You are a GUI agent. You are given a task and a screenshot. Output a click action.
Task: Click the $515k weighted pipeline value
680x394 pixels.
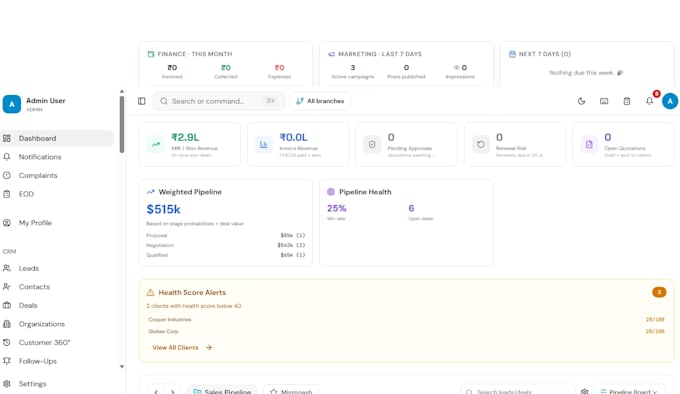(163, 209)
